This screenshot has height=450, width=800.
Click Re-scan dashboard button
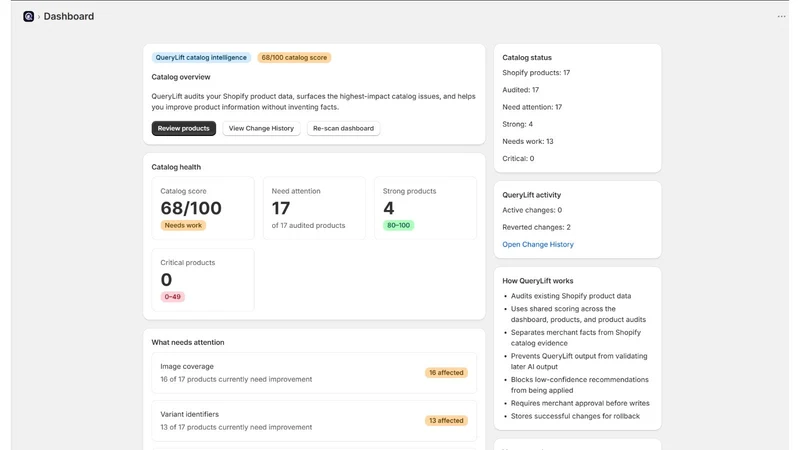[x=343, y=129]
